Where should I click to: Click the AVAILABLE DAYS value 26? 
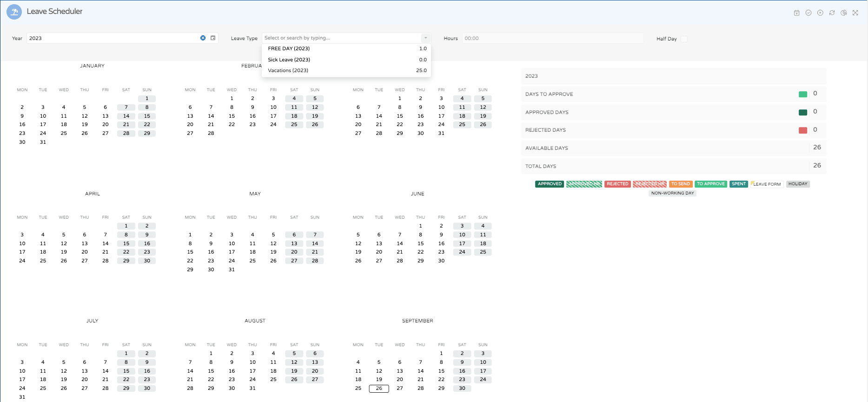[817, 147]
